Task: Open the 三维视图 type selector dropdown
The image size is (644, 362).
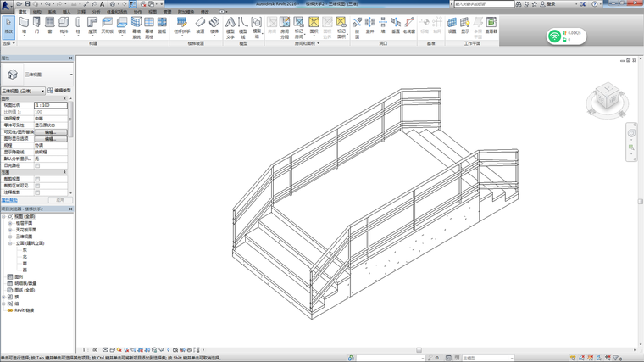Action: click(x=71, y=75)
